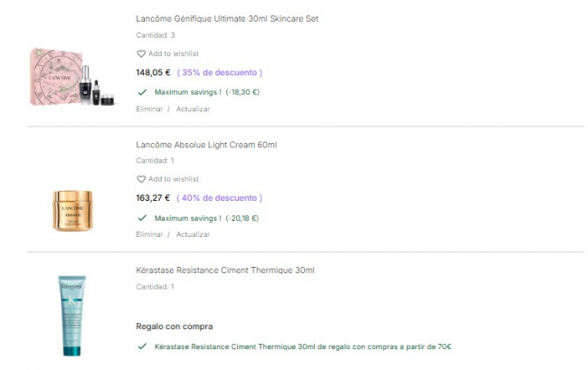Click the 40% de descuento label
588x370 pixels.
click(220, 197)
